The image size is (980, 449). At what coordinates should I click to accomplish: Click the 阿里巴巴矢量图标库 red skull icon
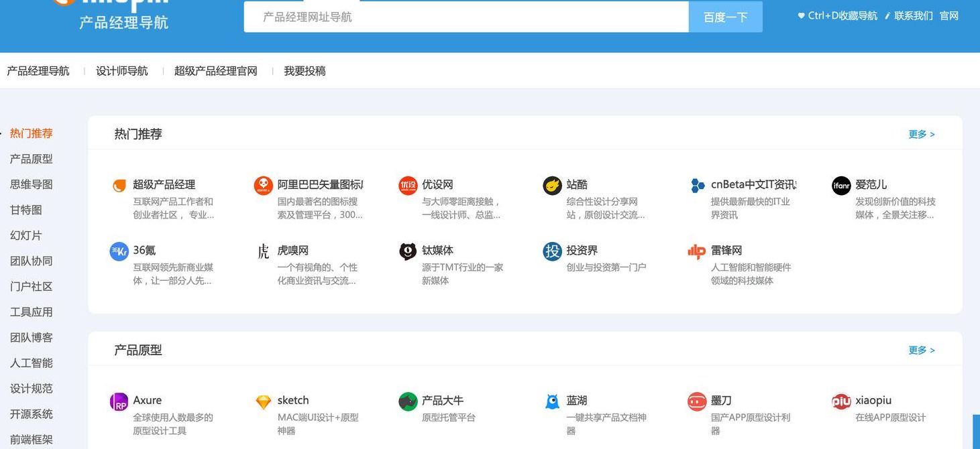pyautogui.click(x=264, y=186)
